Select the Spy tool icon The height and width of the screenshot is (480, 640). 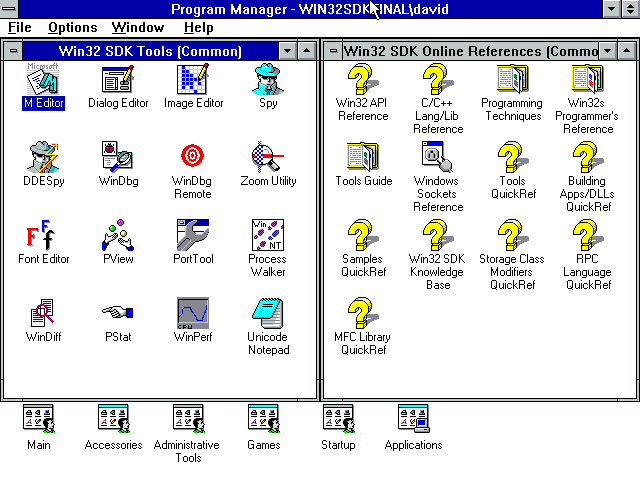pos(268,79)
